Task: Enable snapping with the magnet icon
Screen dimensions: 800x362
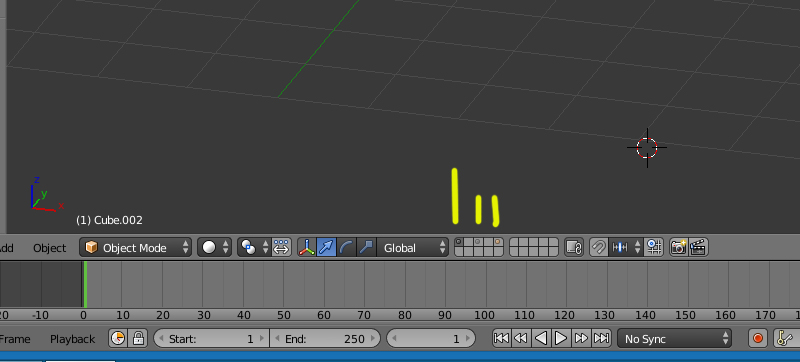Action: coord(598,247)
